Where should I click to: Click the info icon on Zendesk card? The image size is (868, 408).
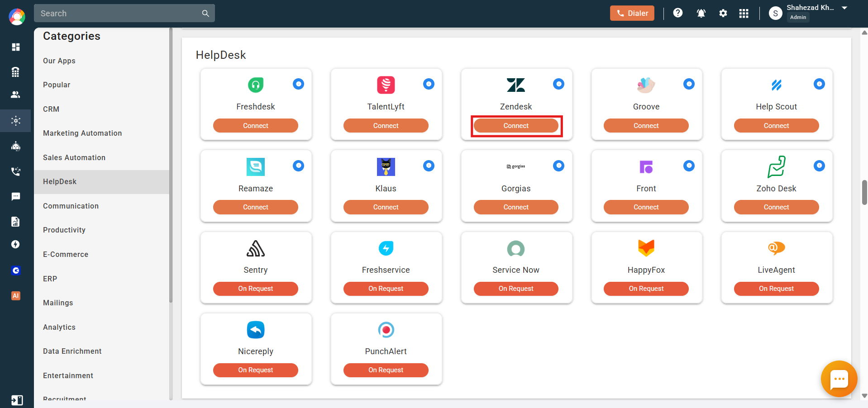(559, 84)
